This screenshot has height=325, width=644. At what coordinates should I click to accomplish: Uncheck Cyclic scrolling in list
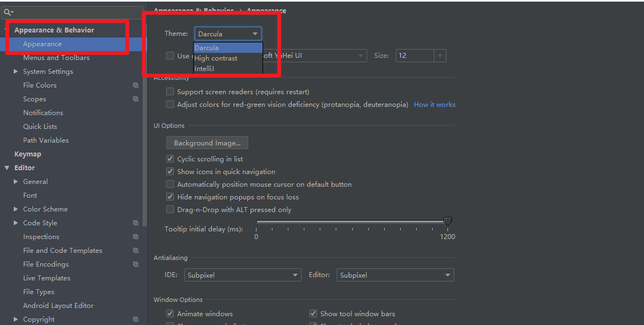coord(170,159)
